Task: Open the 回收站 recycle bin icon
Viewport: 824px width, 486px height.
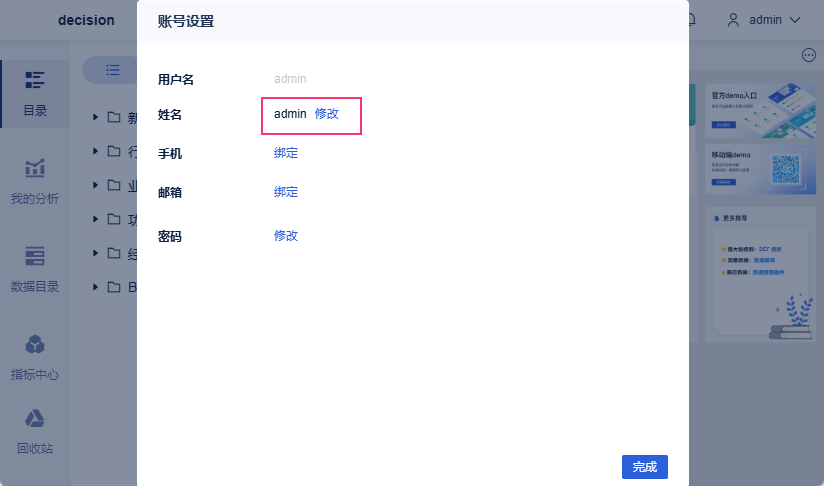Action: 35,418
